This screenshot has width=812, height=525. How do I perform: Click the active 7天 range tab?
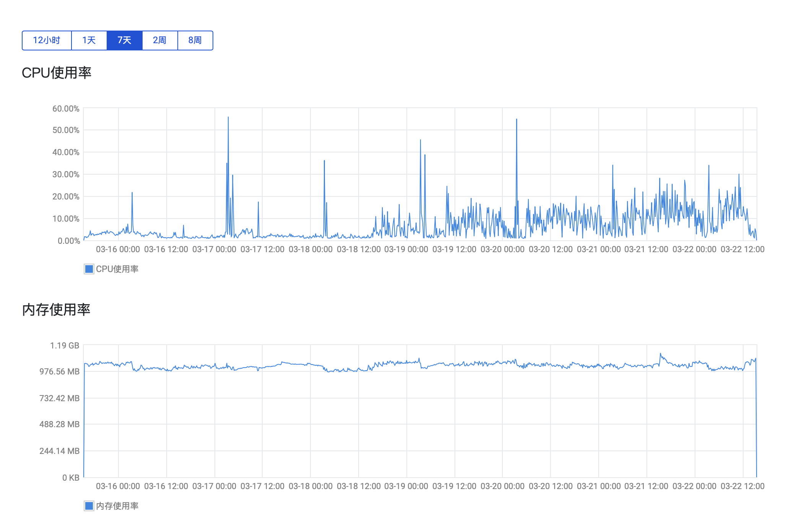[124, 41]
